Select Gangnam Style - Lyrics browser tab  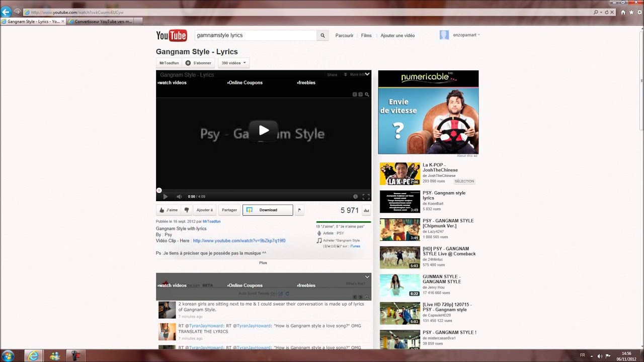[x=33, y=22]
